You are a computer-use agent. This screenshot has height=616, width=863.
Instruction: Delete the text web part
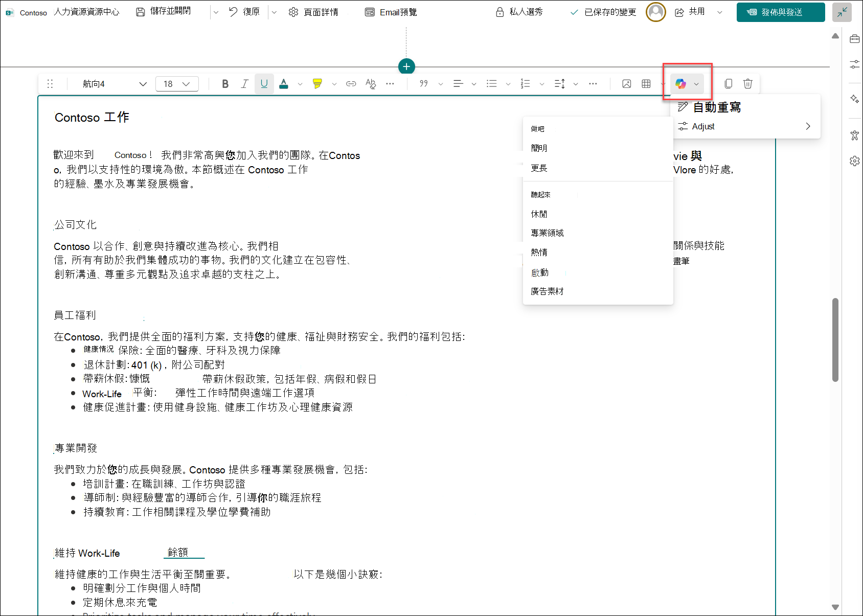coord(748,84)
